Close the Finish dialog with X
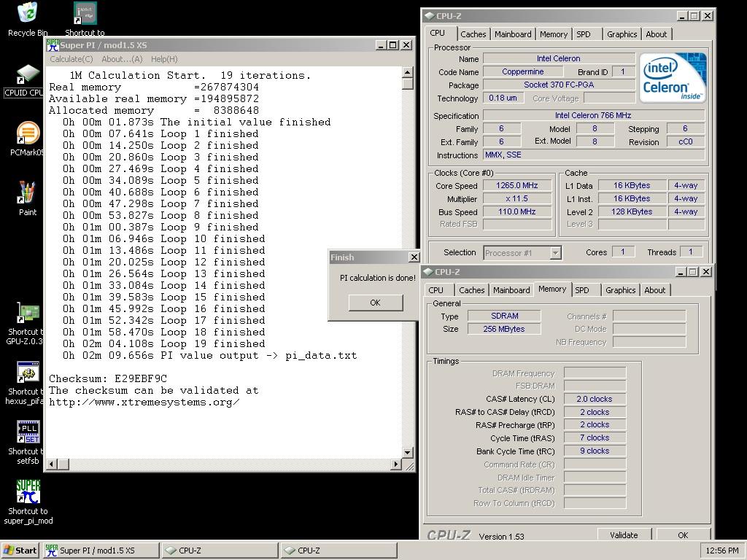The height and width of the screenshot is (560, 747). (414, 257)
